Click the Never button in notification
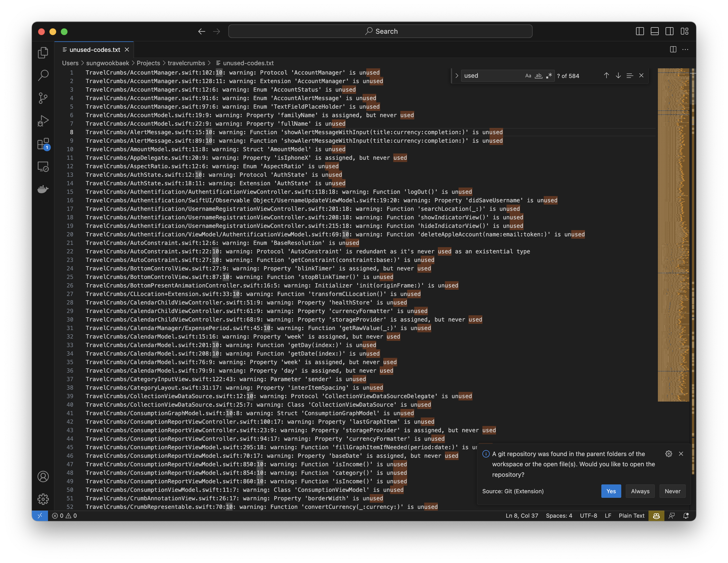This screenshot has height=563, width=728. click(672, 491)
